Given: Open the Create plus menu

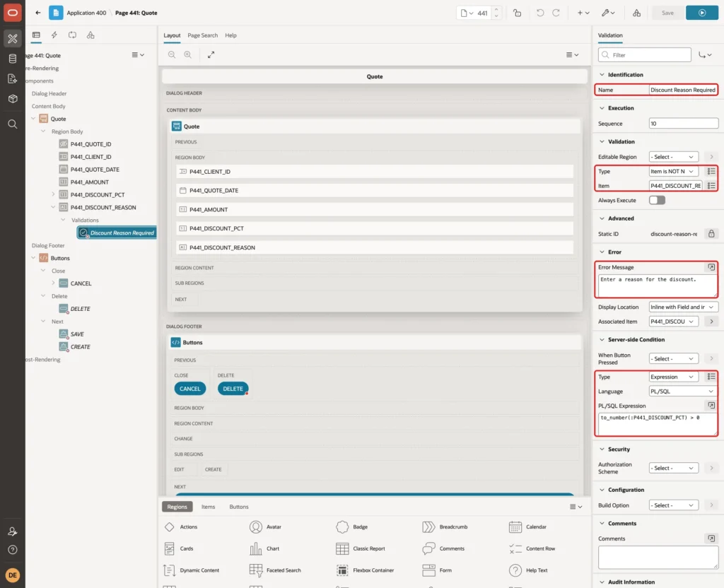Looking at the screenshot, I should (583, 13).
